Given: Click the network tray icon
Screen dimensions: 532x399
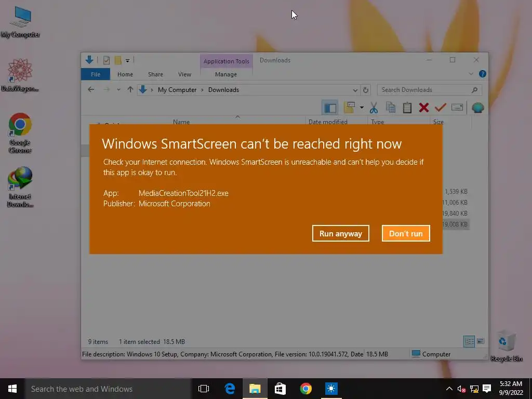Looking at the screenshot, I should (x=474, y=389).
